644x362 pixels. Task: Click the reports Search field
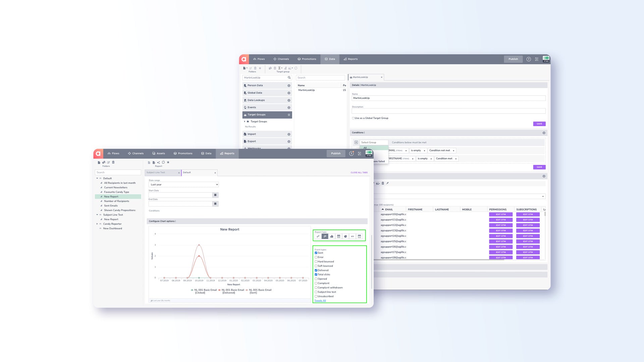[x=118, y=173]
